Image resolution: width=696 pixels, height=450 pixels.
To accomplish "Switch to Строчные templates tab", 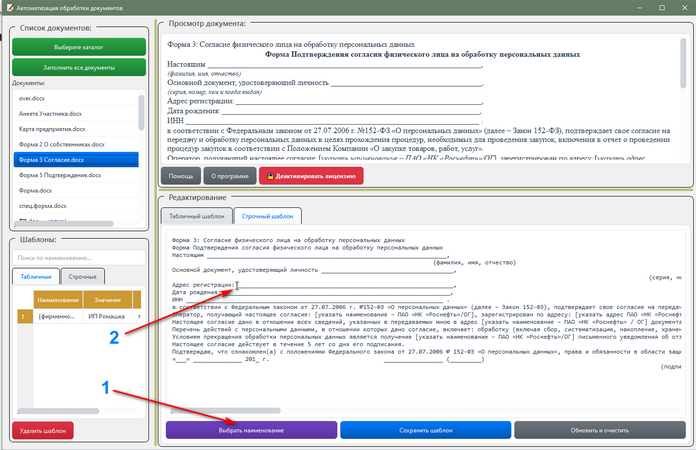I will coord(83,276).
